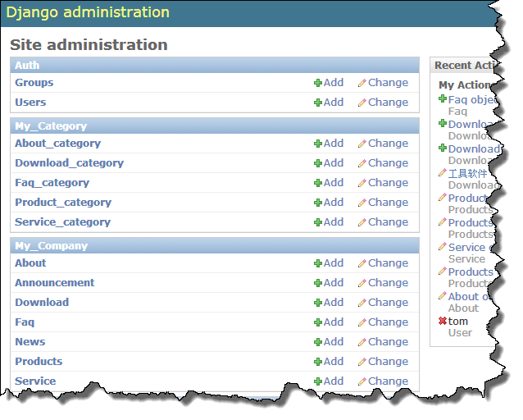Click the pencil icon for News
523x420 pixels.
coord(362,342)
